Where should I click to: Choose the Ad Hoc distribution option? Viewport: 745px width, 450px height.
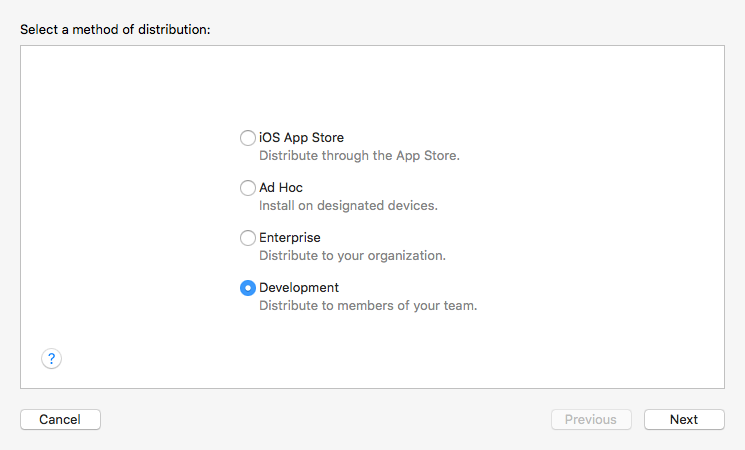click(248, 188)
